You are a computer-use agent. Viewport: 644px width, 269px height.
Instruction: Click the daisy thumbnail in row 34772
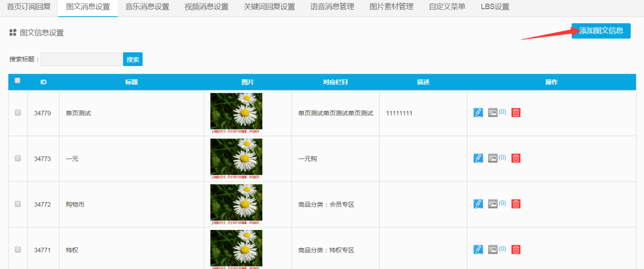point(236,203)
